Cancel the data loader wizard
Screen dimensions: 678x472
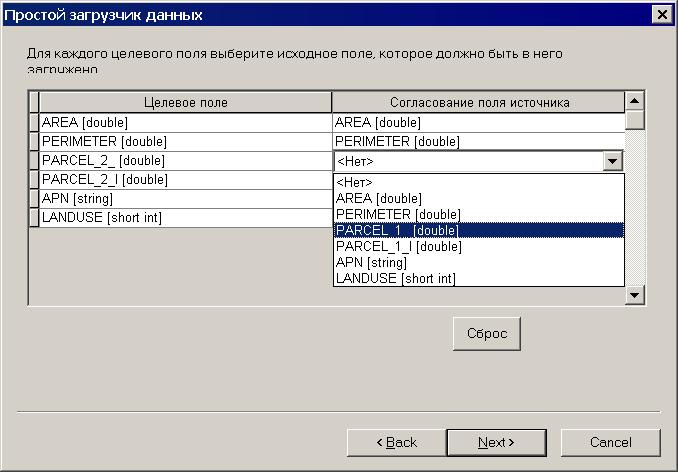point(611,443)
